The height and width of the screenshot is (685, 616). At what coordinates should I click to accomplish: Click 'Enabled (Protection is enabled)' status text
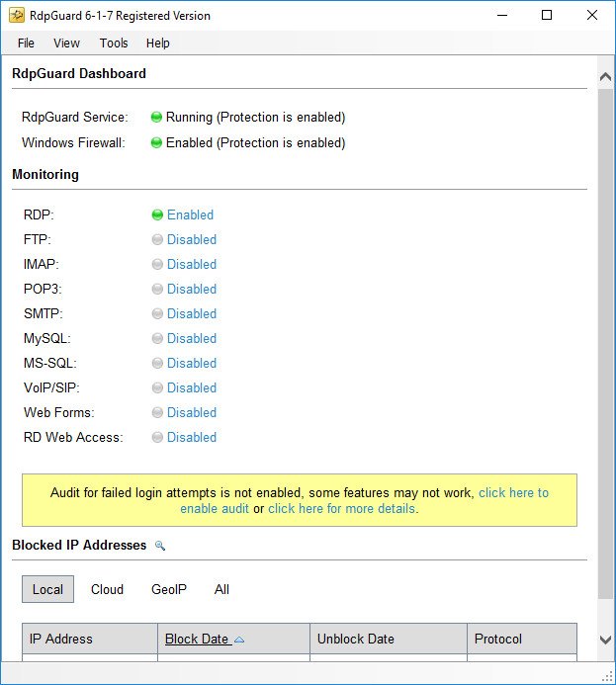[x=255, y=143]
